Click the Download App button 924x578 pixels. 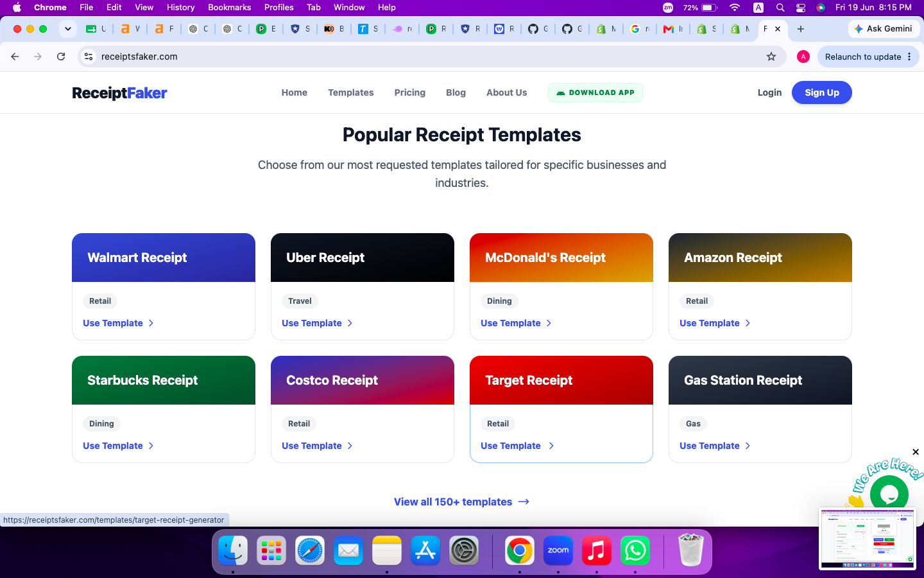595,92
